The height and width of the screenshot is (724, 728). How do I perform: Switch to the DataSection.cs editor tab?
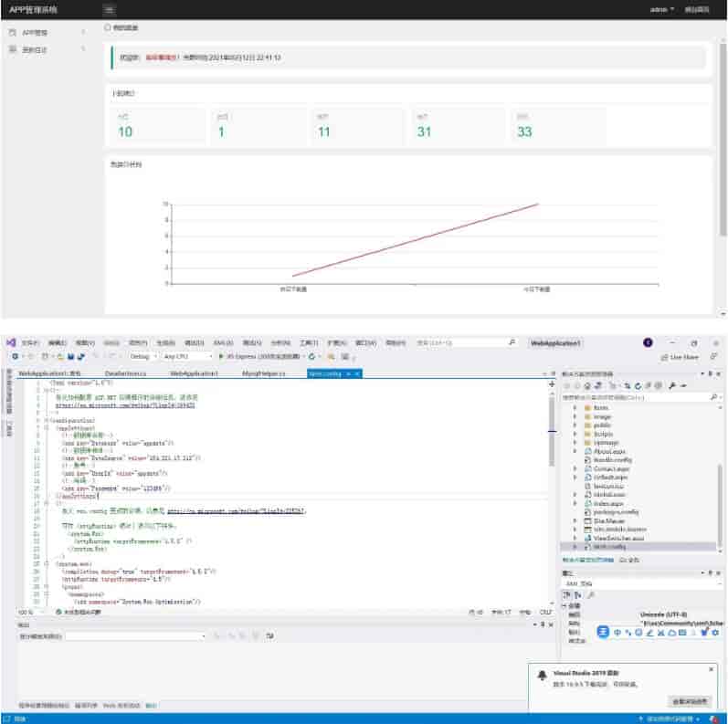(x=125, y=373)
